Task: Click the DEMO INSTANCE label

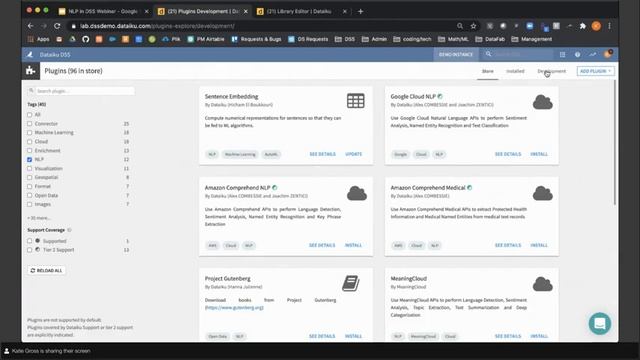Action: click(x=456, y=54)
